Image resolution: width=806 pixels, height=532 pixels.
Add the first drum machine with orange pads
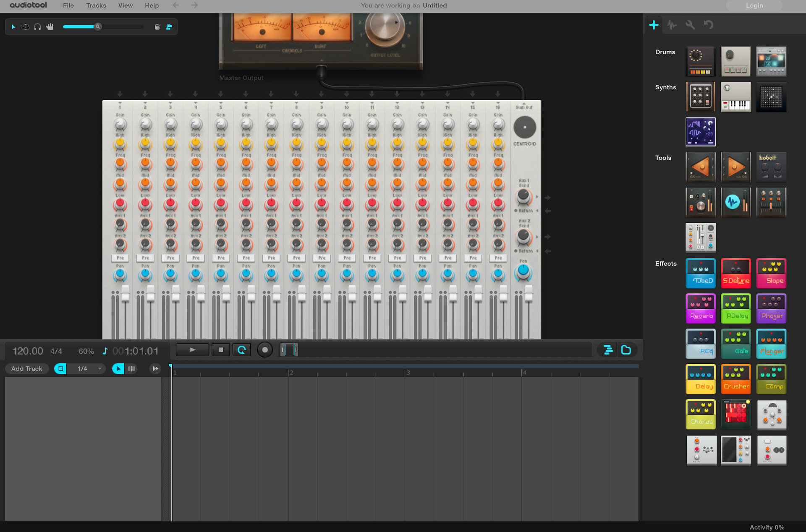pos(701,62)
